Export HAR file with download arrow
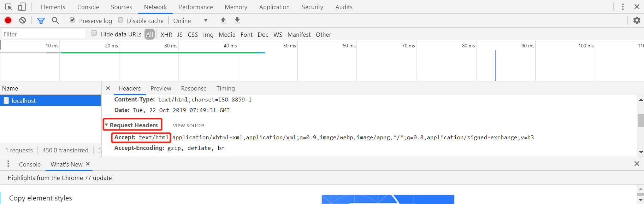This screenshot has width=644, height=204. [237, 21]
